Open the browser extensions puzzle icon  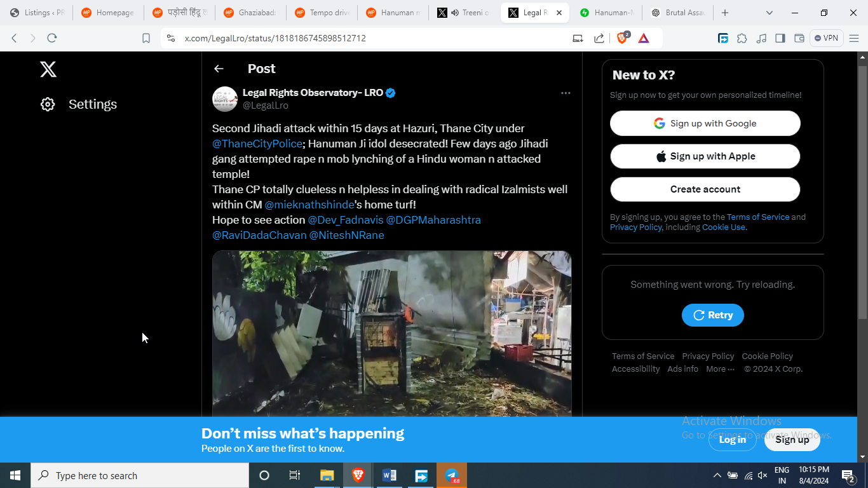click(742, 38)
